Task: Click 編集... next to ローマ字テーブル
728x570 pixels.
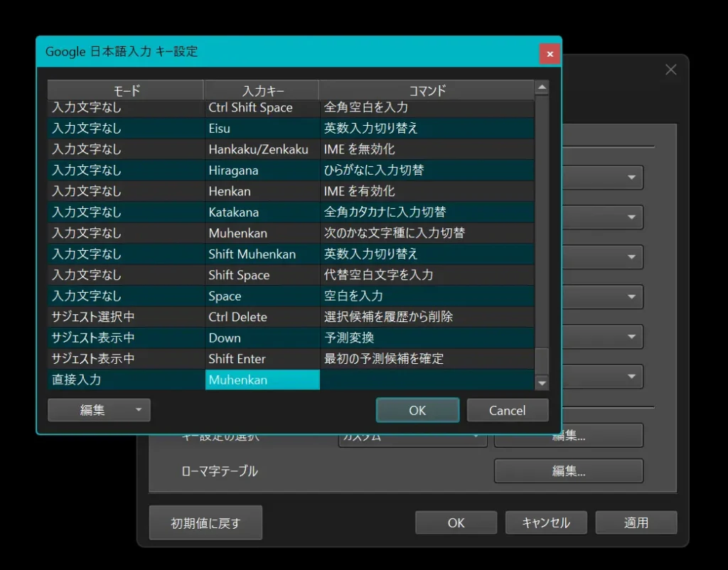Action: point(569,471)
